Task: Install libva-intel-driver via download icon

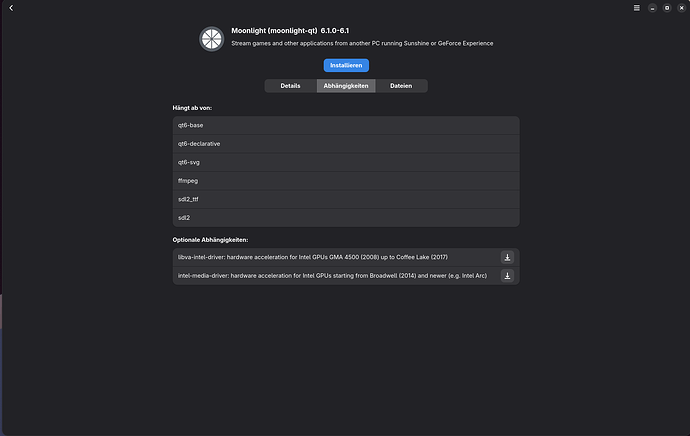Action: click(507, 257)
